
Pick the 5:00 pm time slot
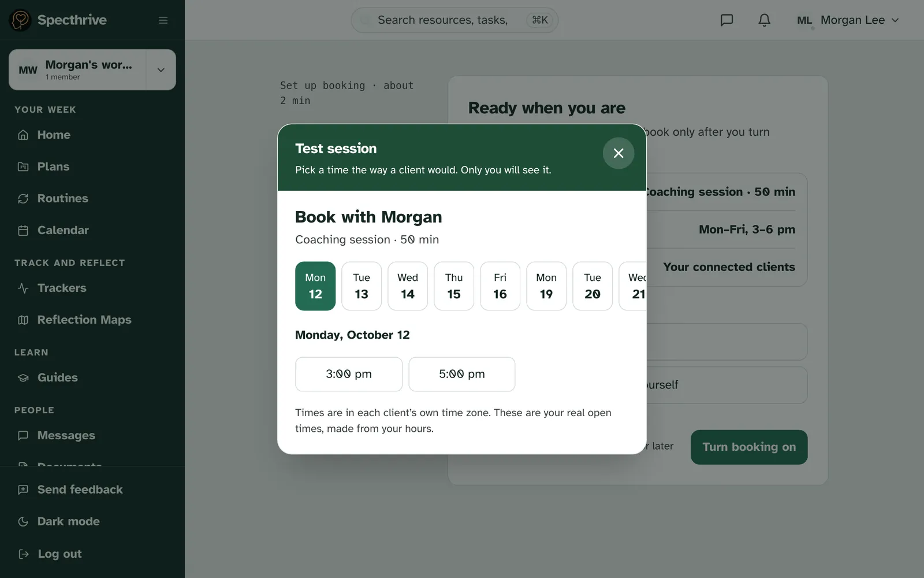(x=462, y=374)
